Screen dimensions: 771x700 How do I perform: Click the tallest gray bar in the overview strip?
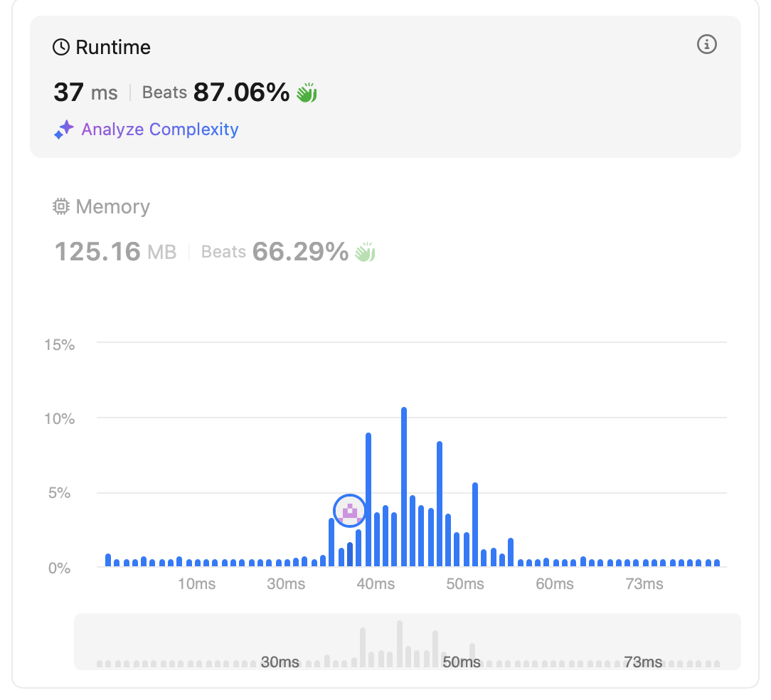(400, 643)
